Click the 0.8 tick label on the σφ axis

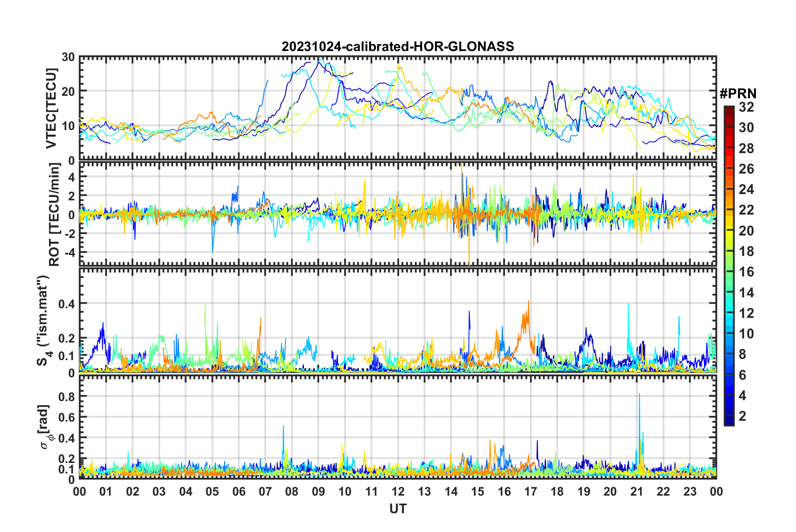(67, 396)
